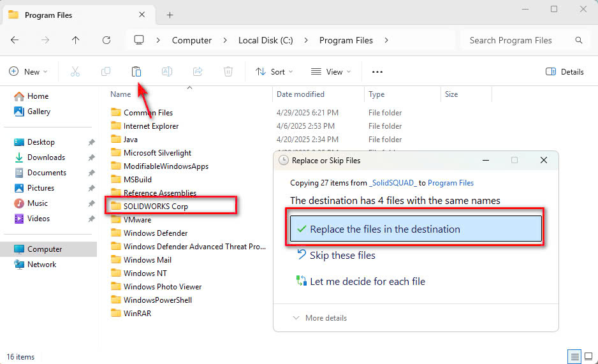Select the WindowsPowerShell folder
The height and width of the screenshot is (364, 598).
[x=151, y=300]
